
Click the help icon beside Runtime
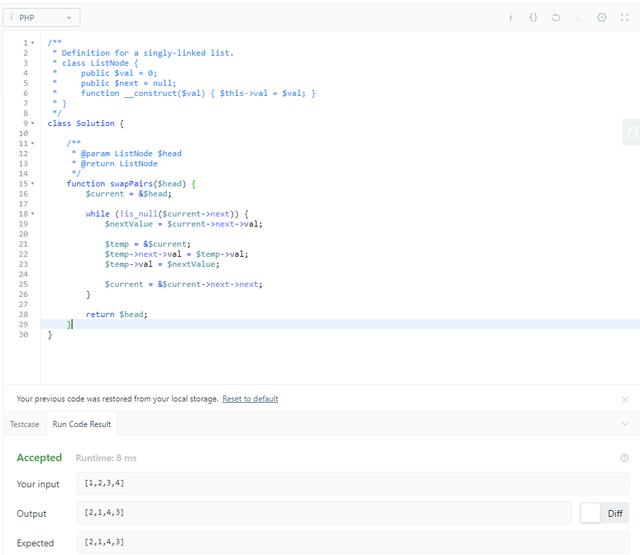pos(624,458)
